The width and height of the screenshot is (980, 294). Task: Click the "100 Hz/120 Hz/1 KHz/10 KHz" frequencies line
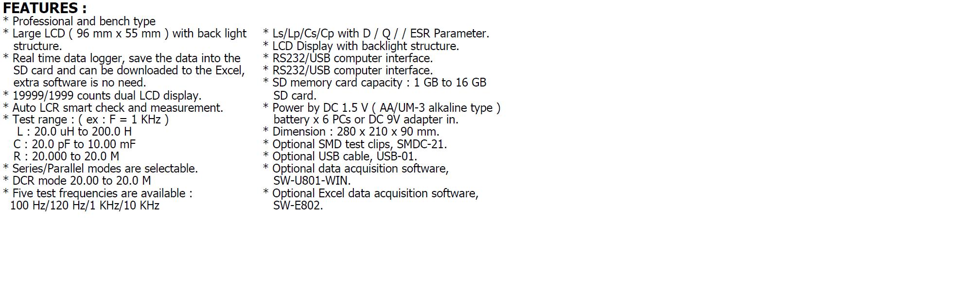click(x=85, y=206)
